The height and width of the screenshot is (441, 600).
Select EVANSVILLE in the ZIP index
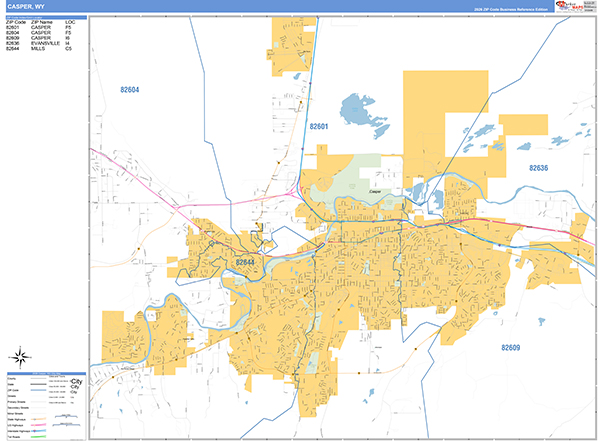(x=45, y=43)
